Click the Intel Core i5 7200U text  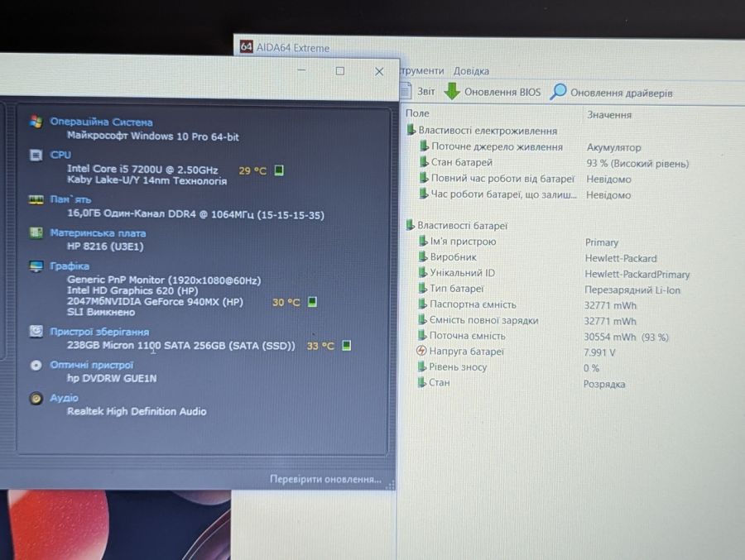142,170
